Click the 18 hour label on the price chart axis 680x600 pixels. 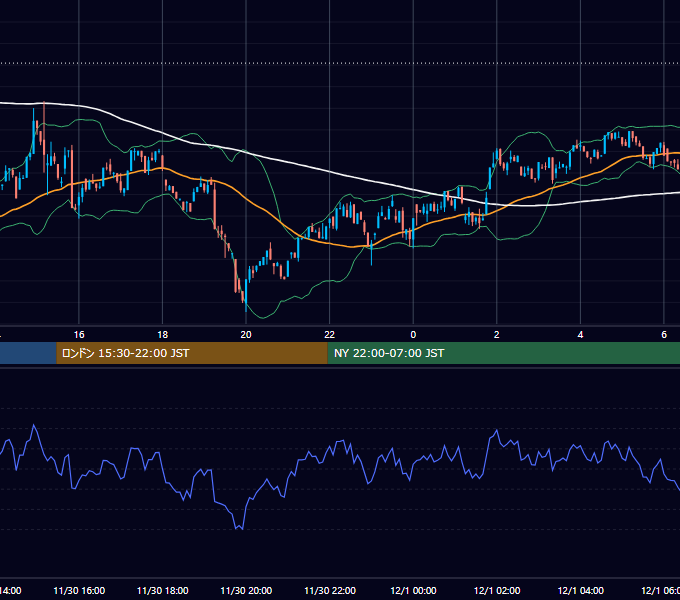click(x=162, y=335)
